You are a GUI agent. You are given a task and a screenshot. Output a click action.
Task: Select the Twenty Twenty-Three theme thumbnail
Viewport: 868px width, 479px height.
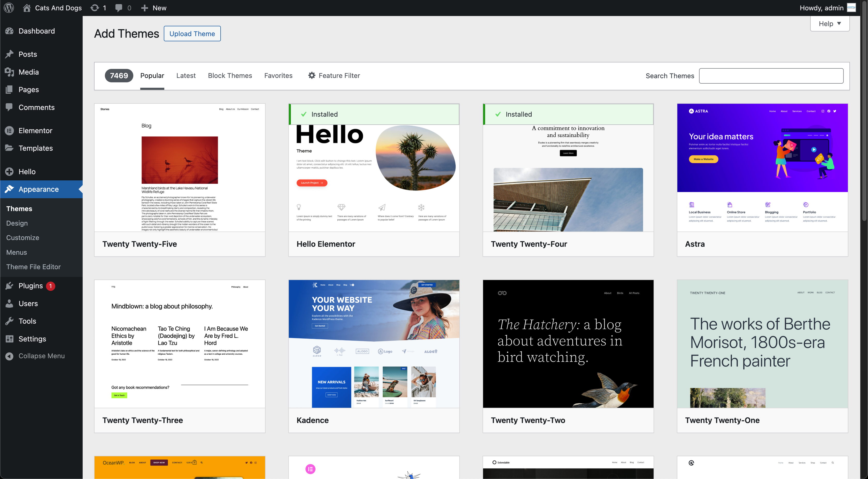tap(180, 344)
